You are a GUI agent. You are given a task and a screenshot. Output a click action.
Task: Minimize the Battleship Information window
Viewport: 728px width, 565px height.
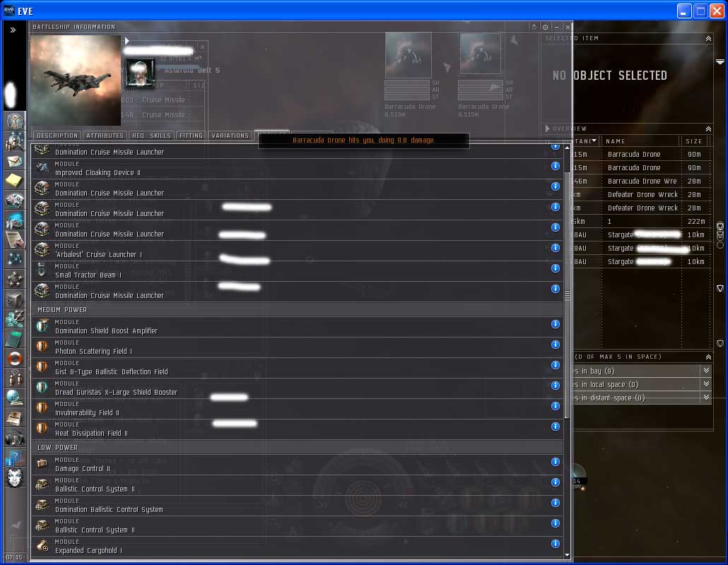557,28
